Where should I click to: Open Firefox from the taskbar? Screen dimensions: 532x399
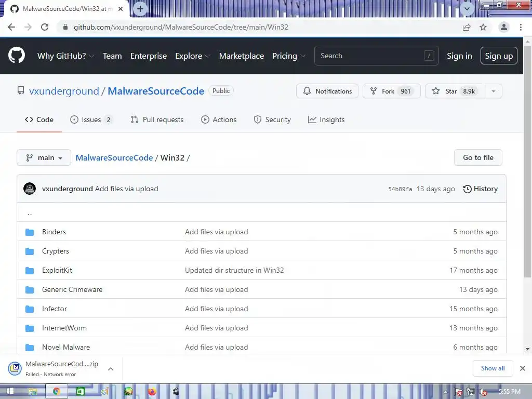[152, 392]
